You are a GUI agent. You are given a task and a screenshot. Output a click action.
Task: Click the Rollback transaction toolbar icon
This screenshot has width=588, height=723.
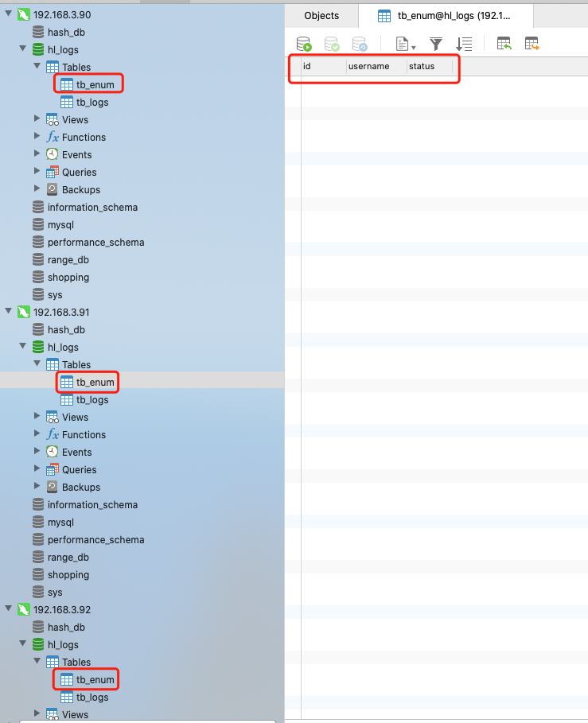coord(360,44)
